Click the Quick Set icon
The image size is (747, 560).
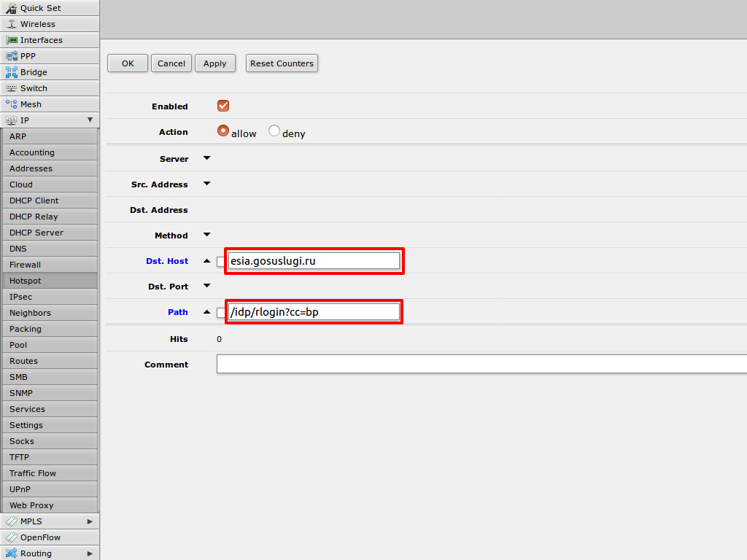point(11,8)
